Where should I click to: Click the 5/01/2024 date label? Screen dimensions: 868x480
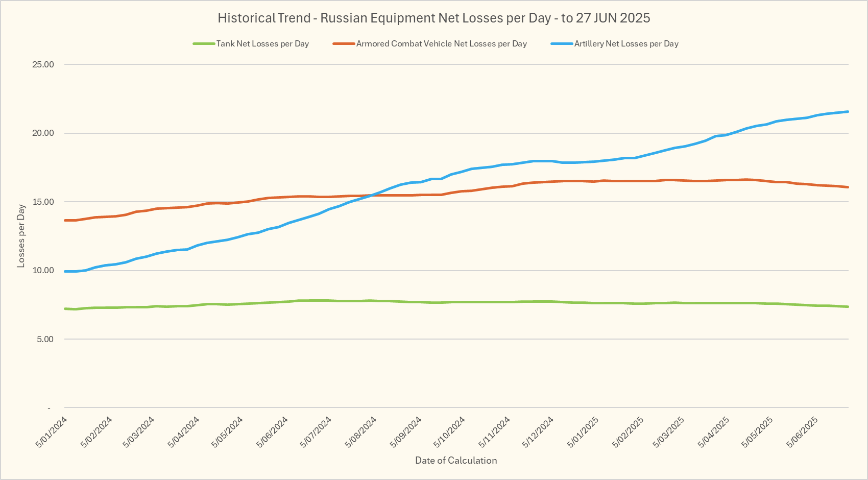[x=52, y=432]
